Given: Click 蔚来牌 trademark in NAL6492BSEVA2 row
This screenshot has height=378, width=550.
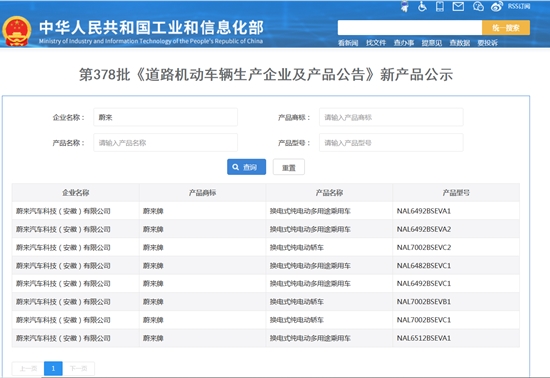Looking at the screenshot, I should point(153,229).
